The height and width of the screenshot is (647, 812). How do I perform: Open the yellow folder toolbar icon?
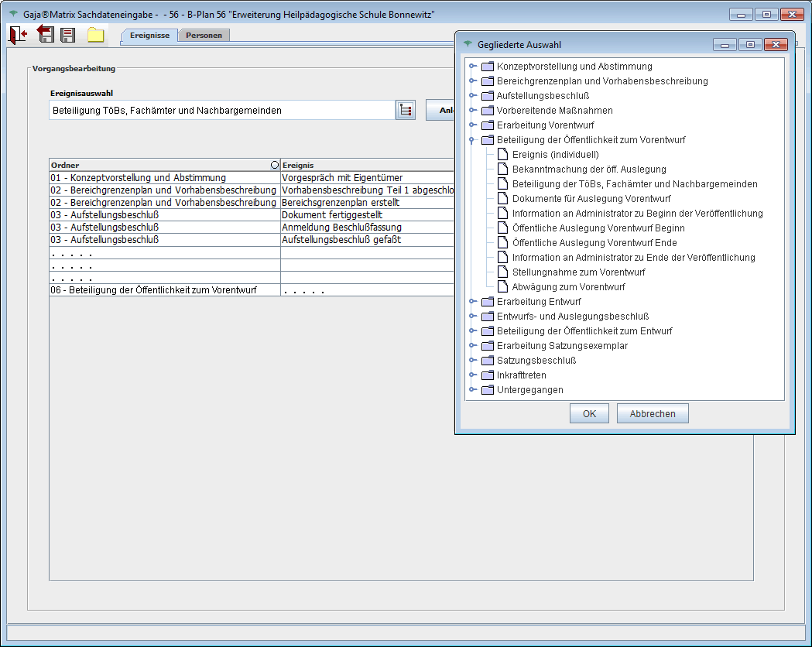coord(95,35)
